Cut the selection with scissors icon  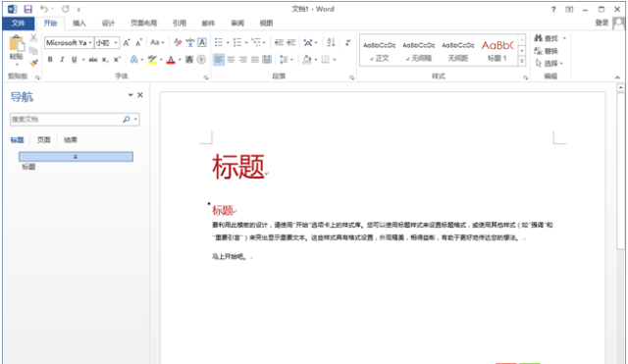pyautogui.click(x=33, y=38)
